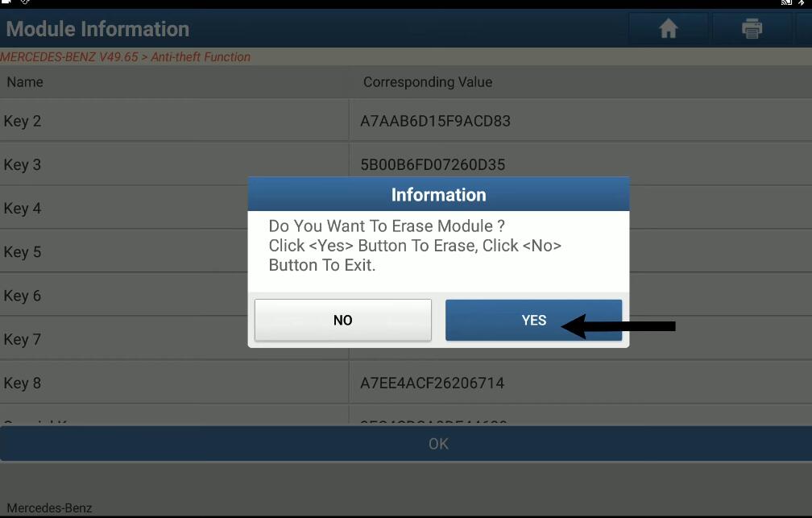The height and width of the screenshot is (518, 812).
Task: Confirm erase with the YES button
Action: (x=533, y=320)
